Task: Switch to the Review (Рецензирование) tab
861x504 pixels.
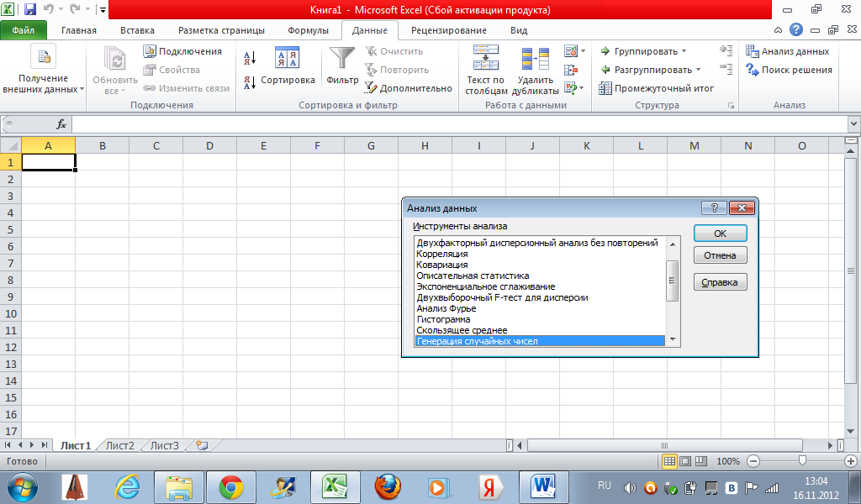Action: tap(449, 30)
